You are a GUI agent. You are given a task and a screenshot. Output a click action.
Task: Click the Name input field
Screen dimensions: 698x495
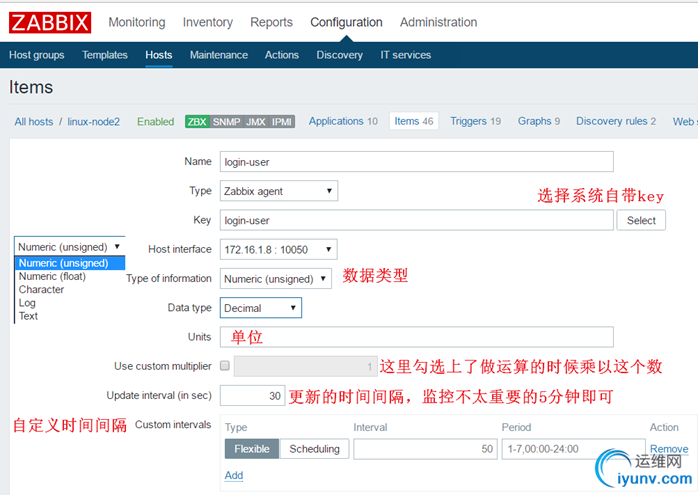tap(417, 162)
